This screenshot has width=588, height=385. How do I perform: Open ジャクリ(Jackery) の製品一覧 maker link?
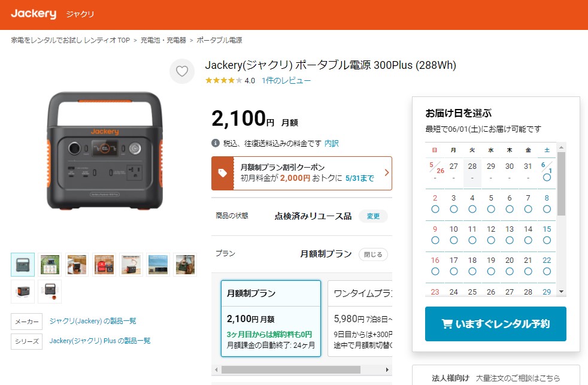[x=93, y=321]
